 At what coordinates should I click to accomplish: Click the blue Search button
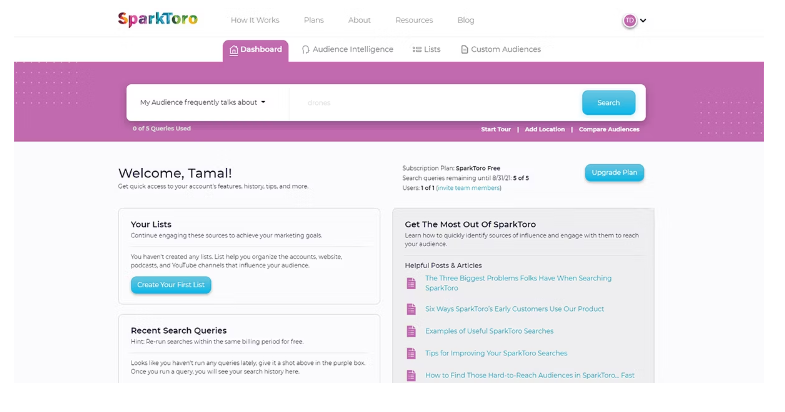click(608, 103)
